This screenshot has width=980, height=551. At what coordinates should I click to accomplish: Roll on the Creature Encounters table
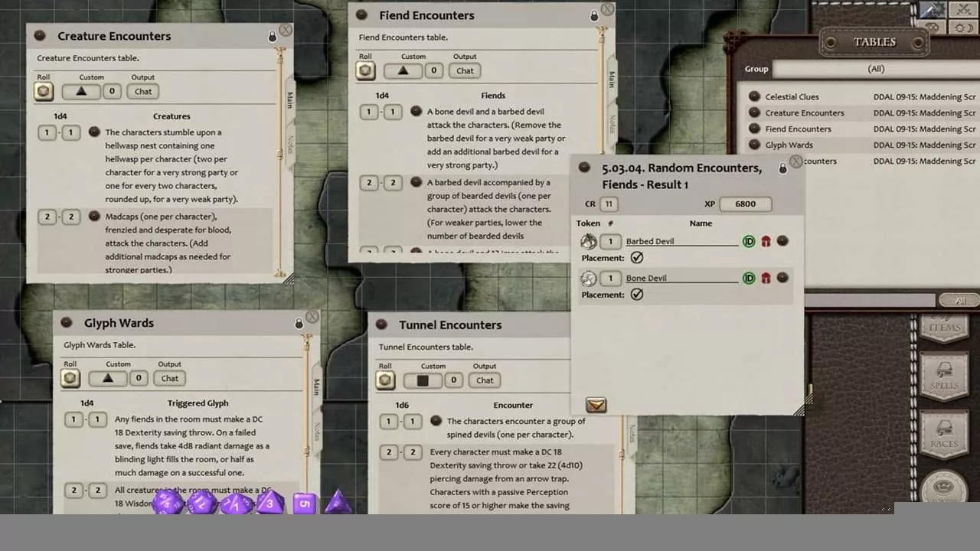(44, 91)
